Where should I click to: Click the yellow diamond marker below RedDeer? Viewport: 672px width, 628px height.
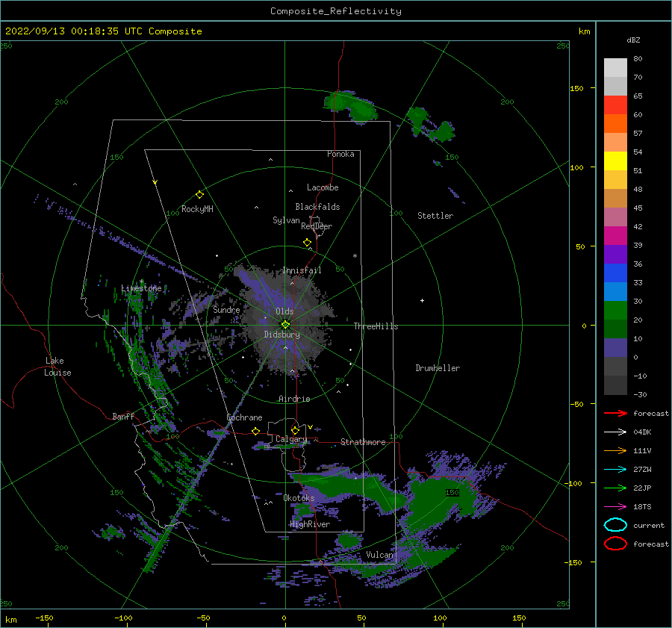click(x=307, y=243)
